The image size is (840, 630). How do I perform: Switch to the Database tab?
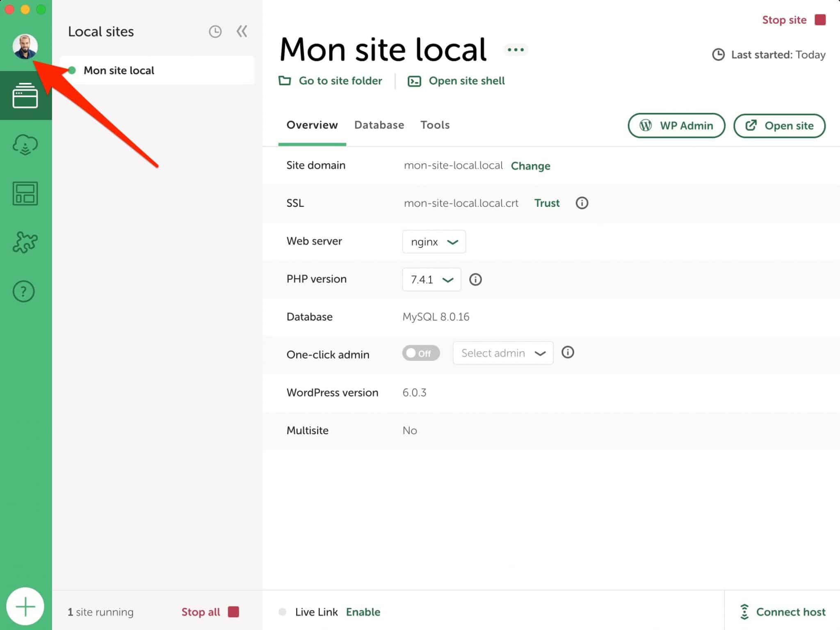click(379, 125)
